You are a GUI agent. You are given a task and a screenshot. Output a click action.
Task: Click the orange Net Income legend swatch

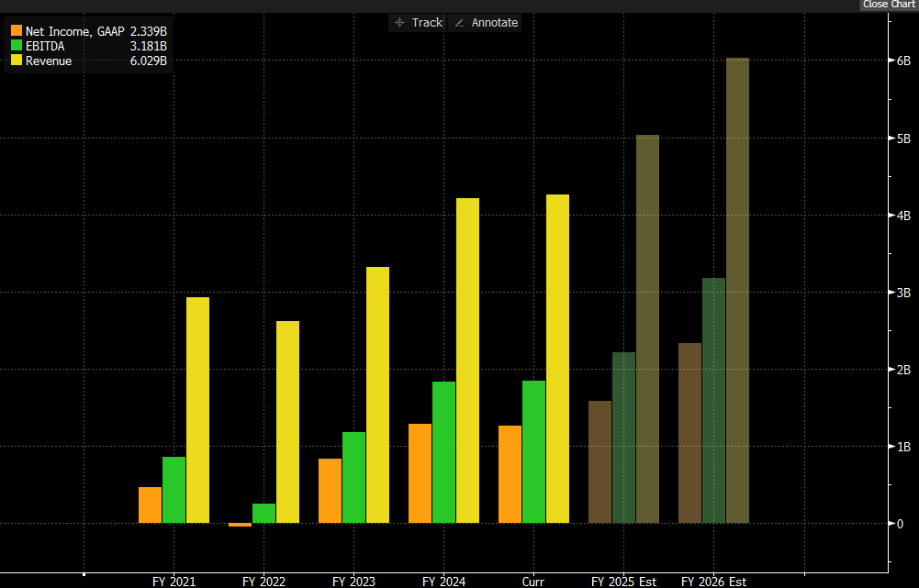[x=16, y=31]
